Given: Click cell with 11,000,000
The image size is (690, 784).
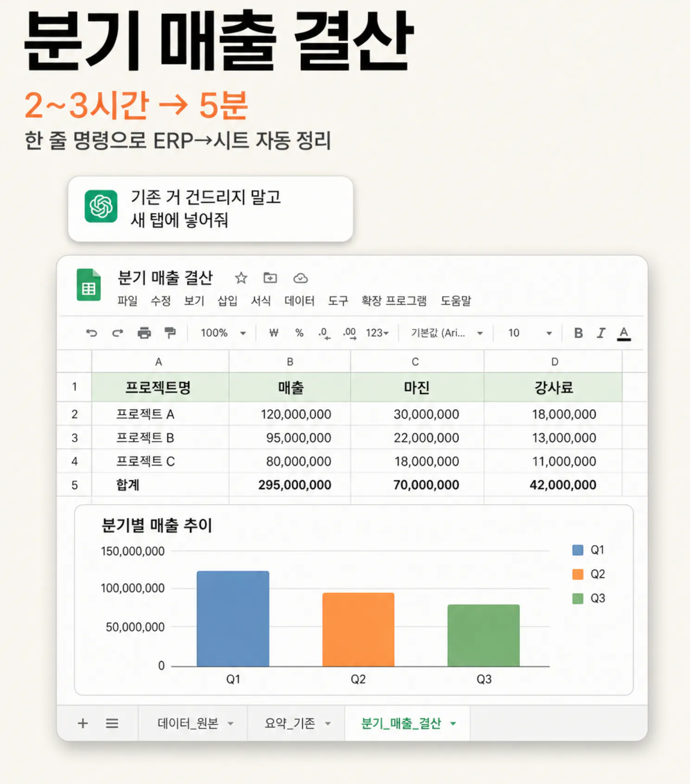Looking at the screenshot, I should coord(553,461).
